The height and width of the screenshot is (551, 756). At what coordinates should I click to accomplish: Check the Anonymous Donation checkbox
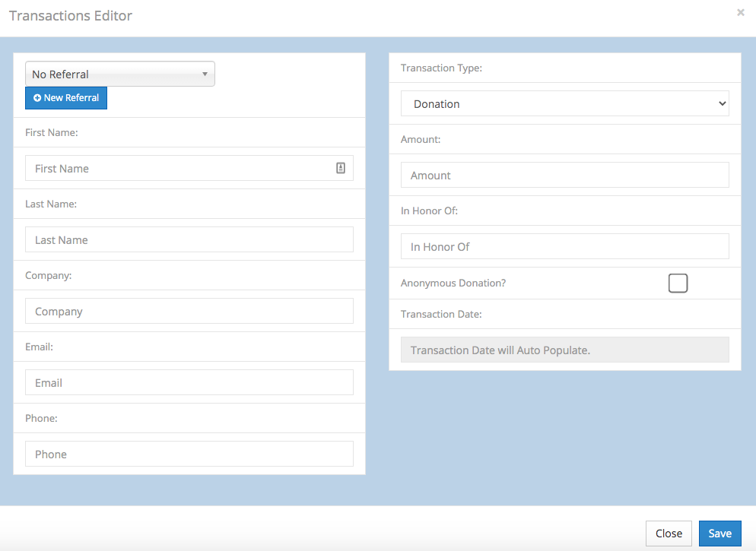[x=678, y=283]
